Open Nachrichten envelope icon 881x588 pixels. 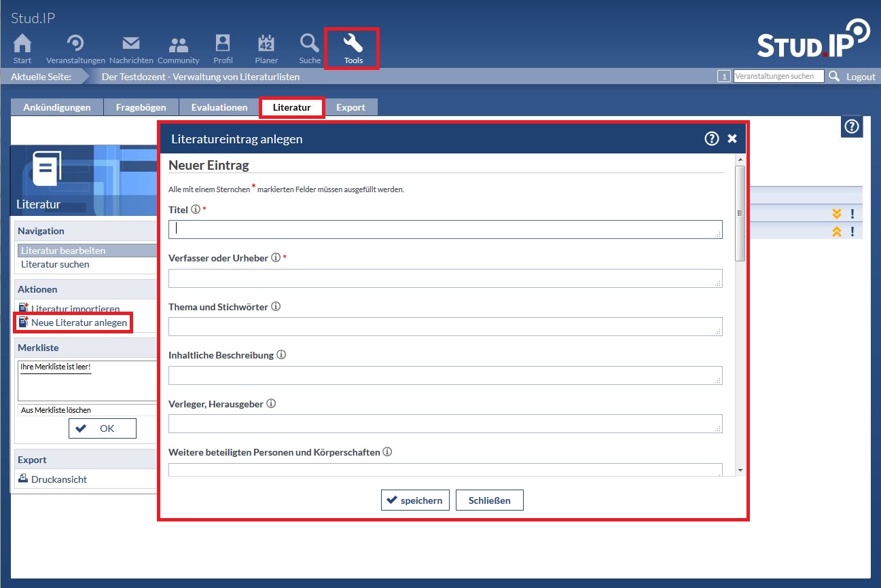click(x=130, y=44)
